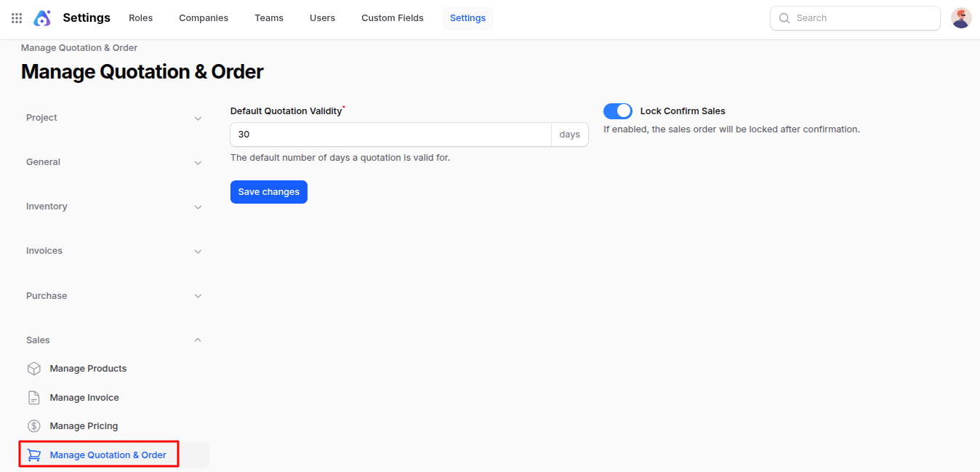Expand the Inventory section chevron
Viewport: 980px width, 472px height.
tap(198, 207)
